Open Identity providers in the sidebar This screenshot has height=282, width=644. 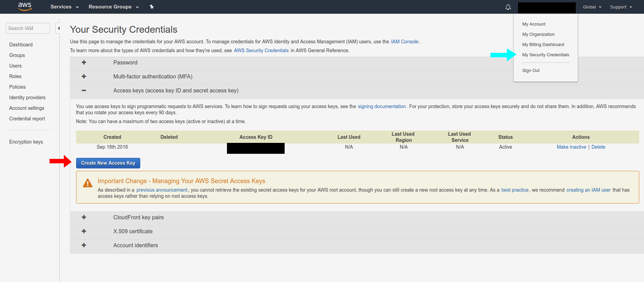click(x=27, y=98)
